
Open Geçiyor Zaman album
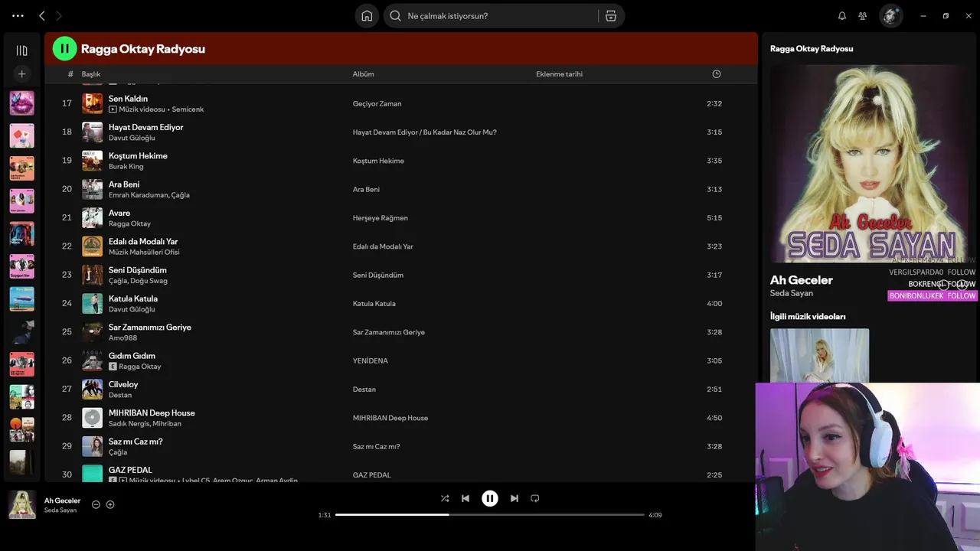pyautogui.click(x=377, y=103)
